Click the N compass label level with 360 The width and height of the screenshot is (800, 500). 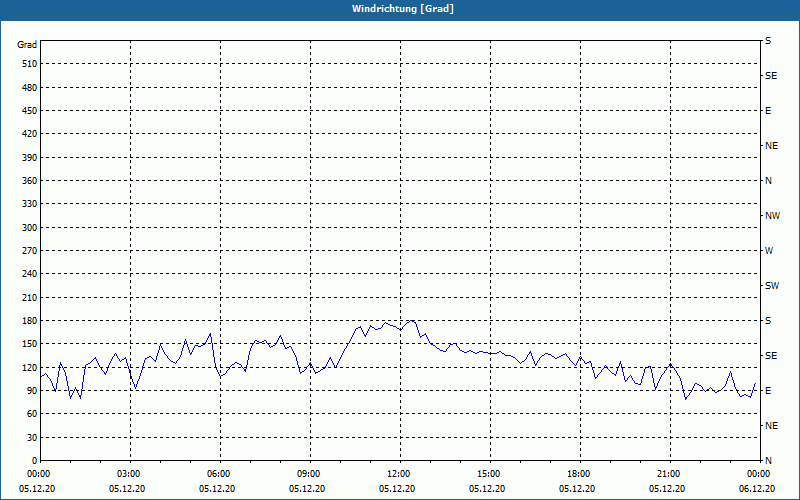[768, 181]
